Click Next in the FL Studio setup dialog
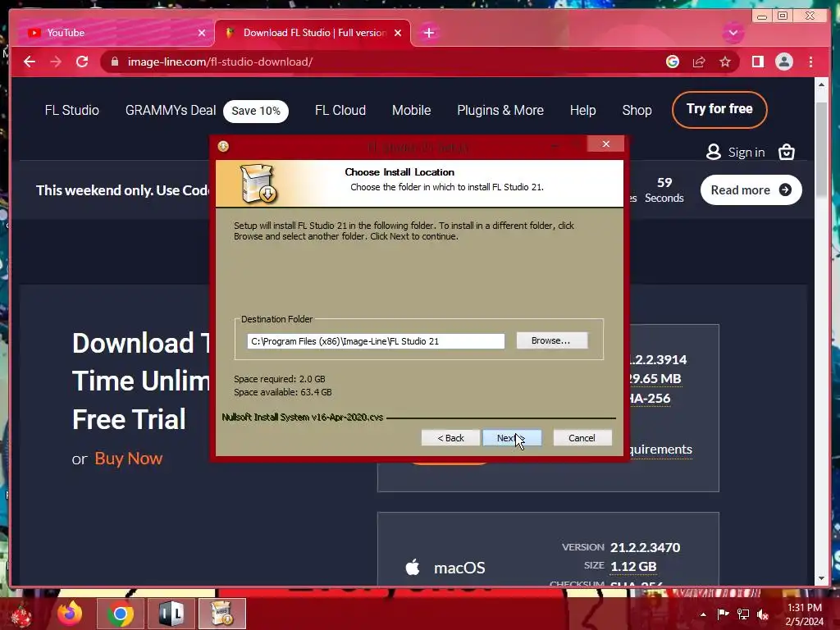The height and width of the screenshot is (630, 840). 512,438
